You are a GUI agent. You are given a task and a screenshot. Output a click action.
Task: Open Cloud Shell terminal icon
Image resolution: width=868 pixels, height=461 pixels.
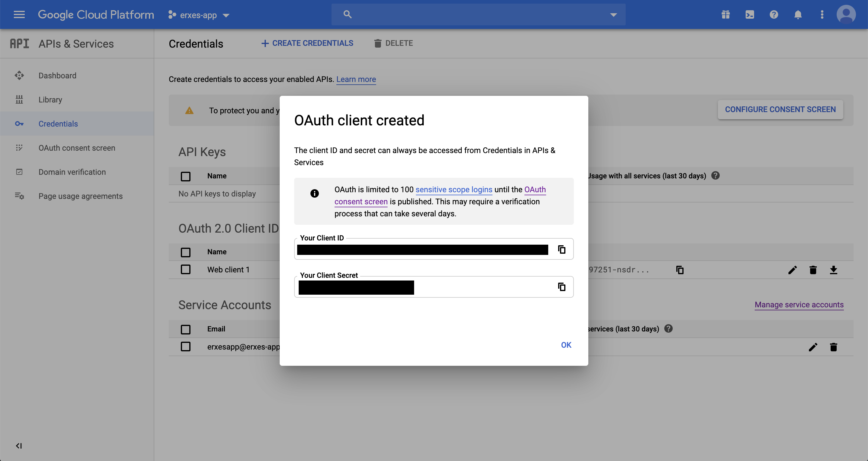coord(750,14)
